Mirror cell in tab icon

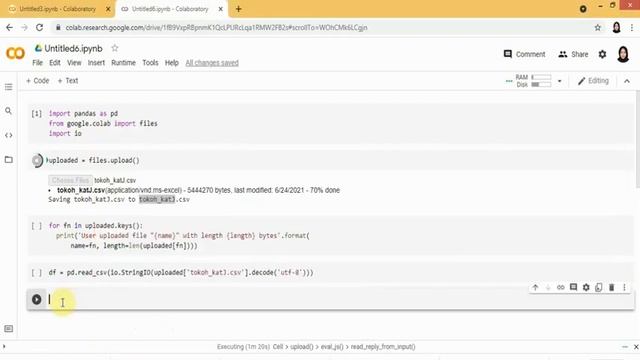coord(599,287)
